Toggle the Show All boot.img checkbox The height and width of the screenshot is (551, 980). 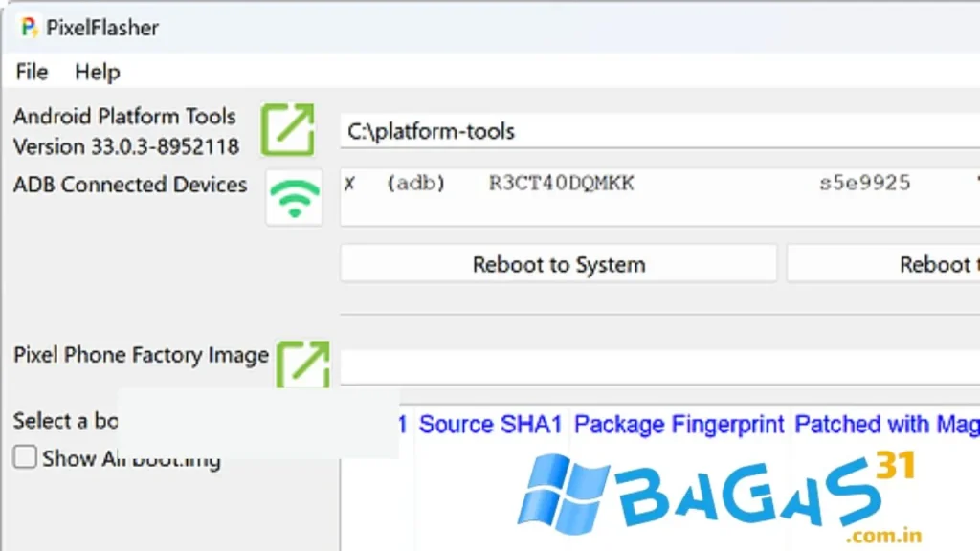point(25,457)
